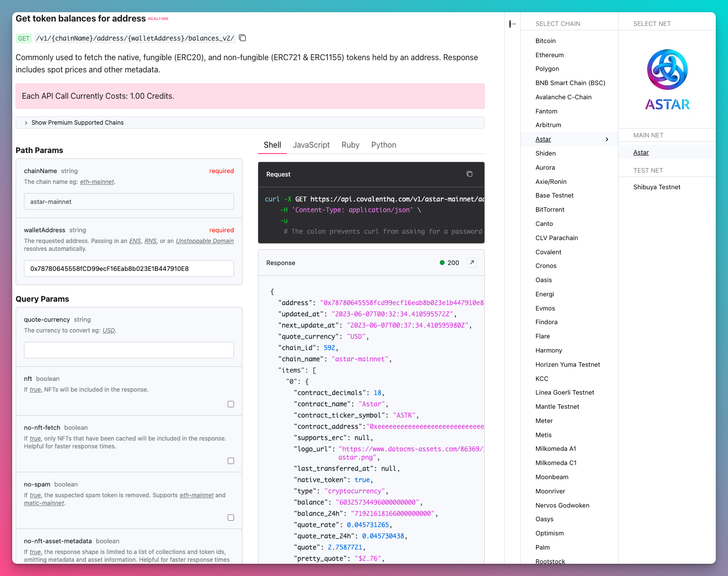This screenshot has width=728, height=576.
Task: Click the Astar logo image
Action: click(x=667, y=79)
